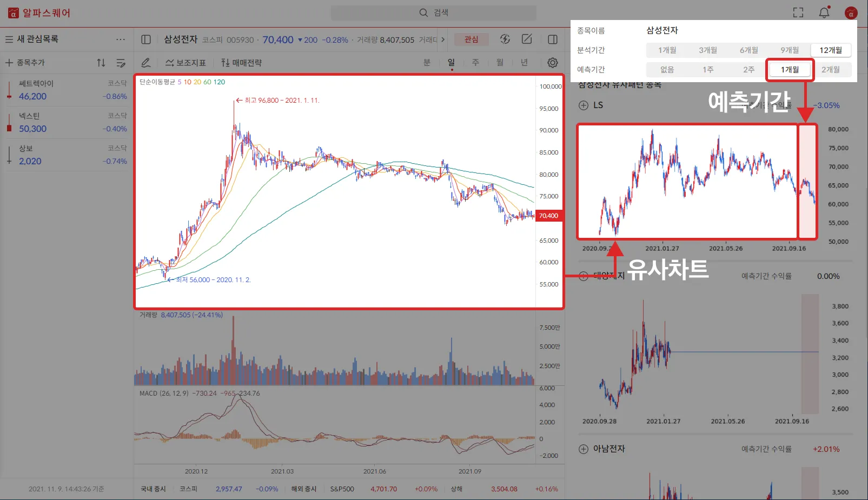Switch chart to 주 weekly timeframe
This screenshot has width=868, height=500.
(476, 63)
